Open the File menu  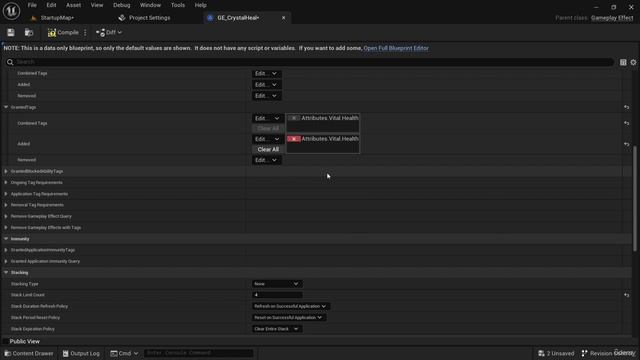click(x=32, y=5)
